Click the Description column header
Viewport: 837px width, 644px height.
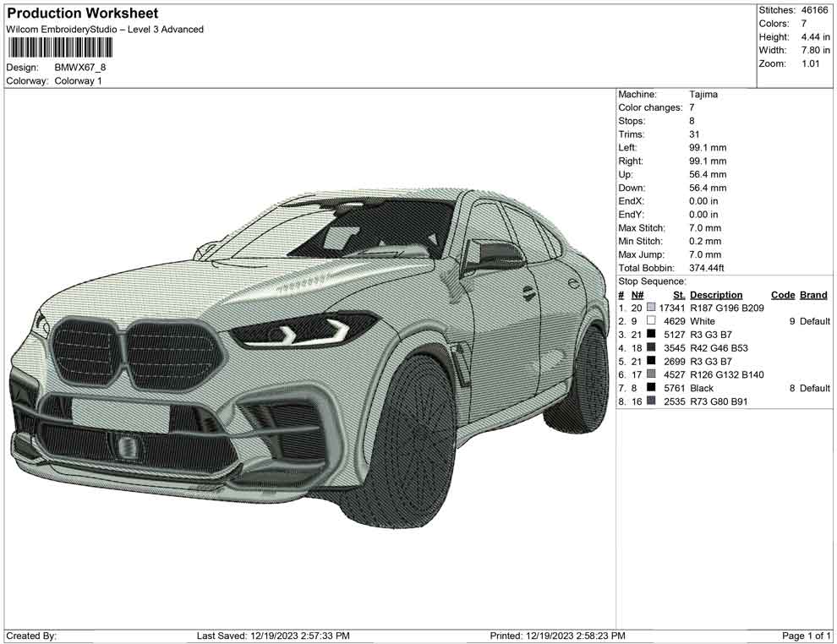click(717, 294)
